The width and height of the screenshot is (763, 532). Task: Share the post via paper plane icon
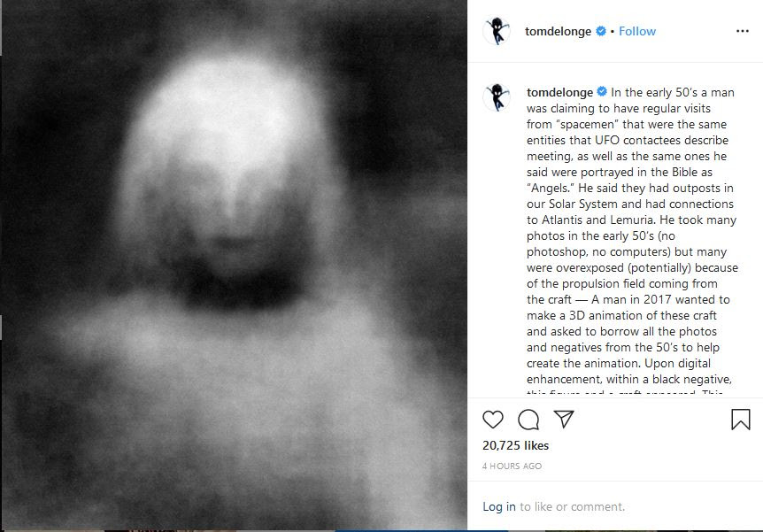(564, 419)
